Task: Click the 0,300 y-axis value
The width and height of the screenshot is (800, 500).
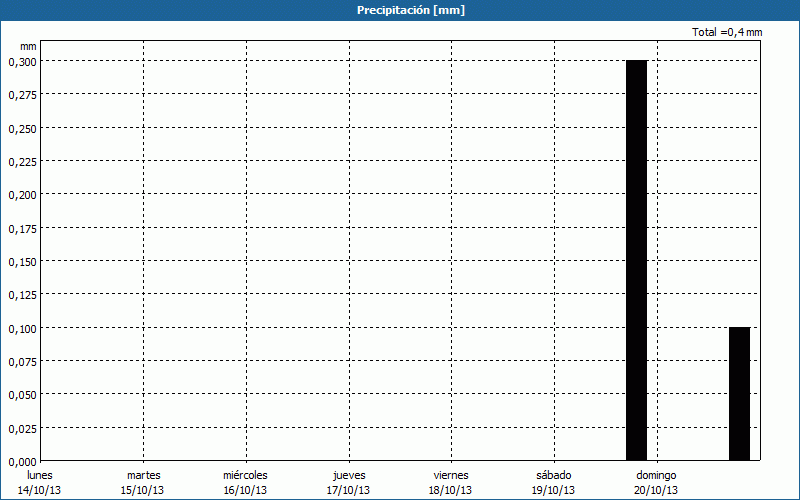Action: coord(23,61)
